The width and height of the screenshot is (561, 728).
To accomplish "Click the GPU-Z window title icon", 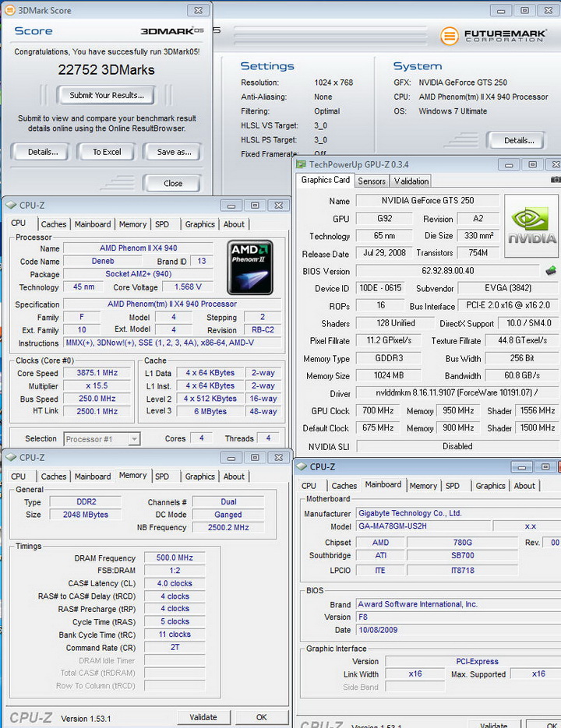I will point(302,164).
